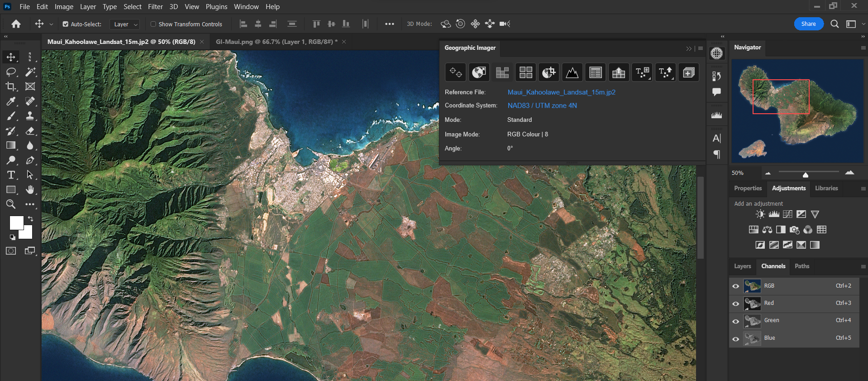This screenshot has width=868, height=381.
Task: Select the Hand tool
Action: coord(30,190)
